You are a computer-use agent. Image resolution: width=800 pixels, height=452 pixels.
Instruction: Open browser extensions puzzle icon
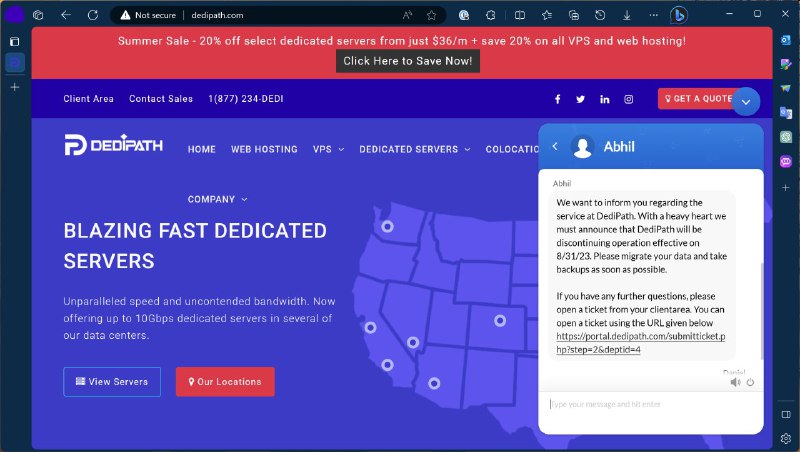click(x=490, y=15)
